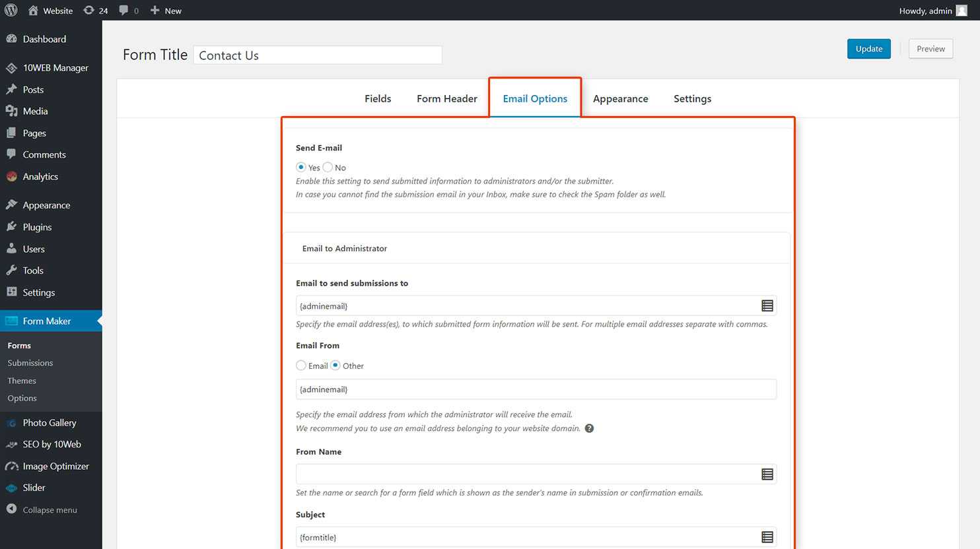The image size is (980, 549).
Task: Open the help question mark icon
Action: click(589, 428)
